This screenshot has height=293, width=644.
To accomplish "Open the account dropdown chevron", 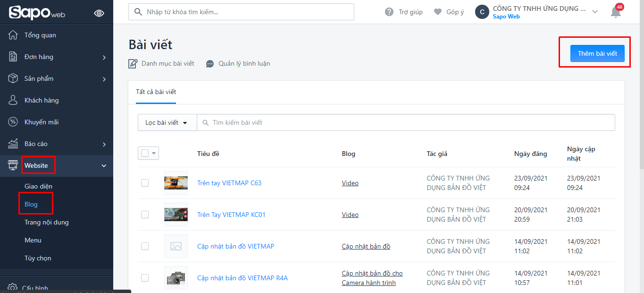I will [595, 12].
